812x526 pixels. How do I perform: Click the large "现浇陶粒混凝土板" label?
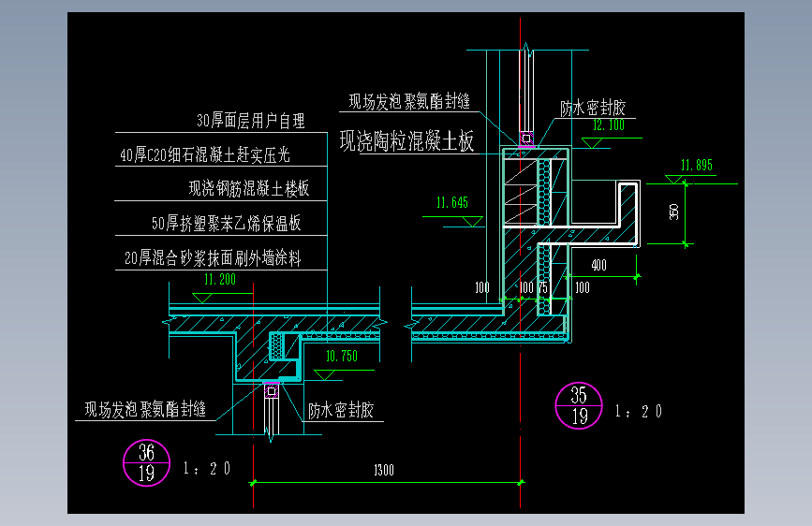[406, 140]
